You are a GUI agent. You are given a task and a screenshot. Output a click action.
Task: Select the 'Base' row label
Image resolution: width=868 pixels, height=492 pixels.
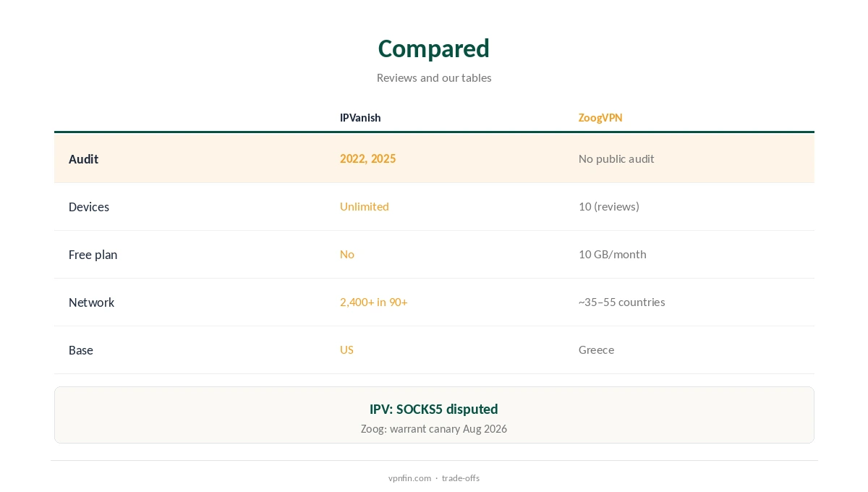pyautogui.click(x=81, y=349)
